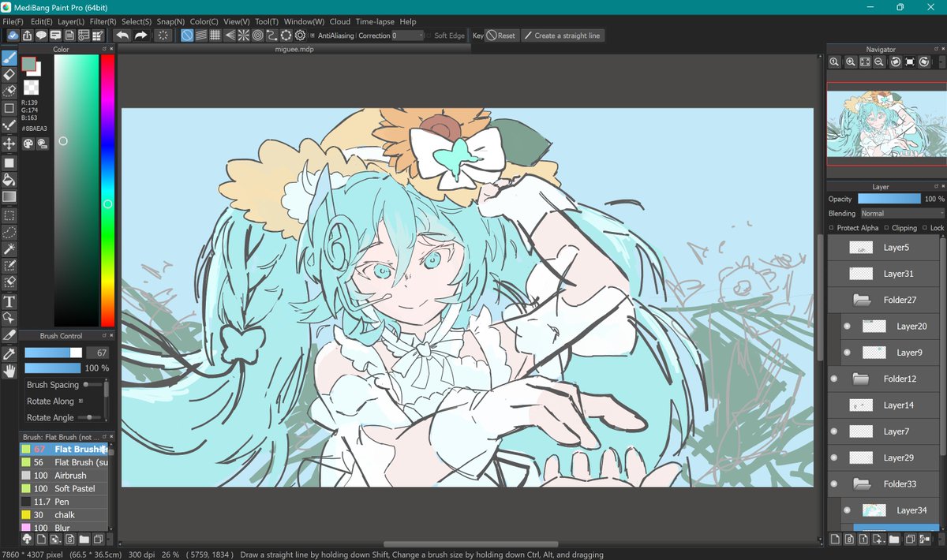Select the Bucket fill tool
The height and width of the screenshot is (560, 947).
[9, 180]
